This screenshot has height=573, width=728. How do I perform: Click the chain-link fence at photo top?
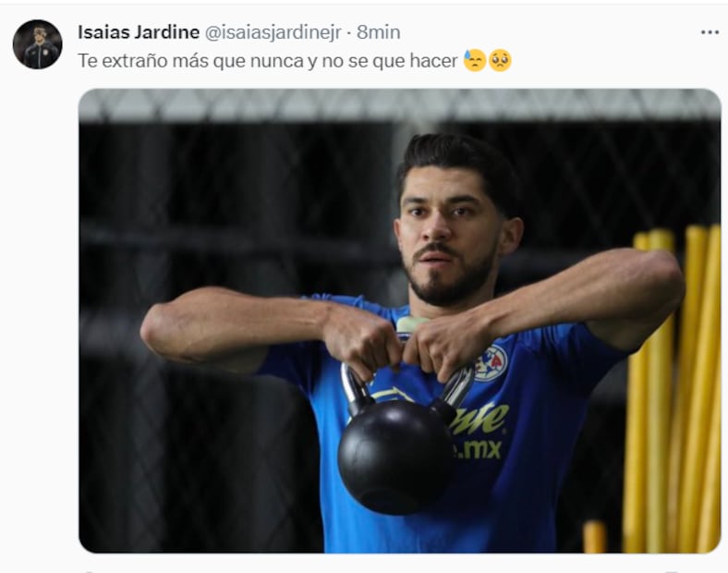pyautogui.click(x=400, y=106)
